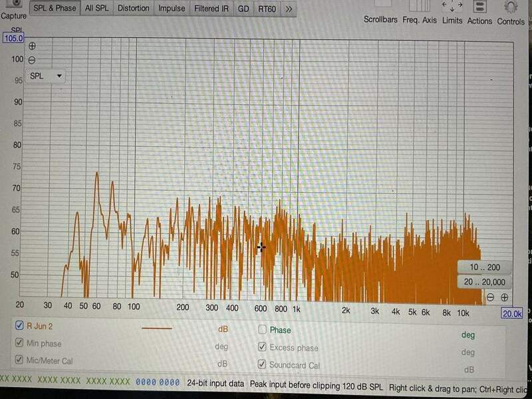Screen dimensions: 532x399
Task: Enable the Phase checkbox
Action: 262,329
